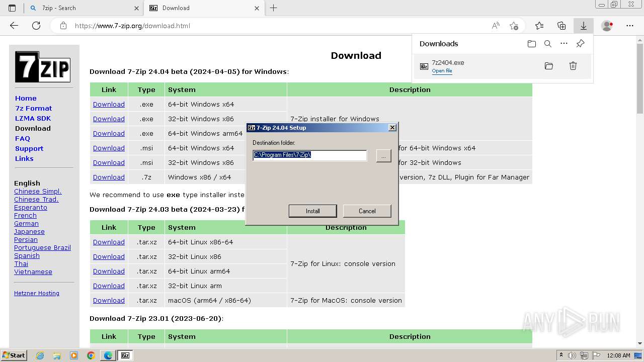Open the Favorites star list icon
The height and width of the screenshot is (362, 644).
539,26
